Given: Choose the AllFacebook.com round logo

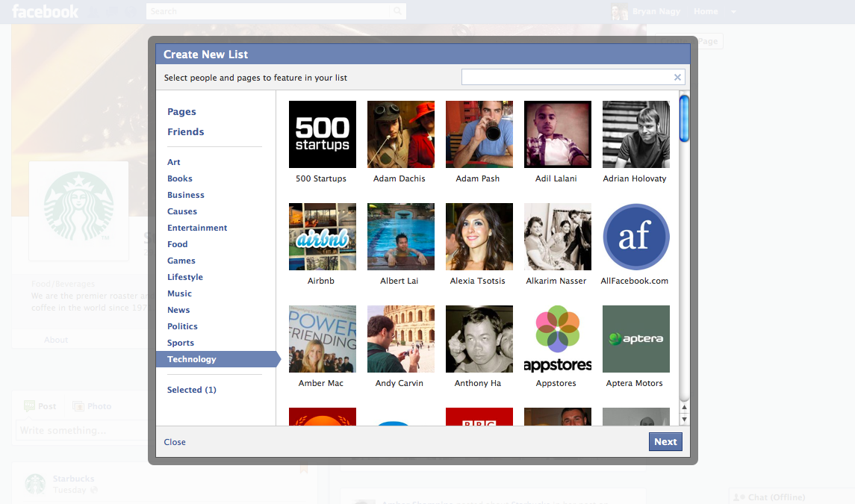Looking at the screenshot, I should (x=635, y=237).
